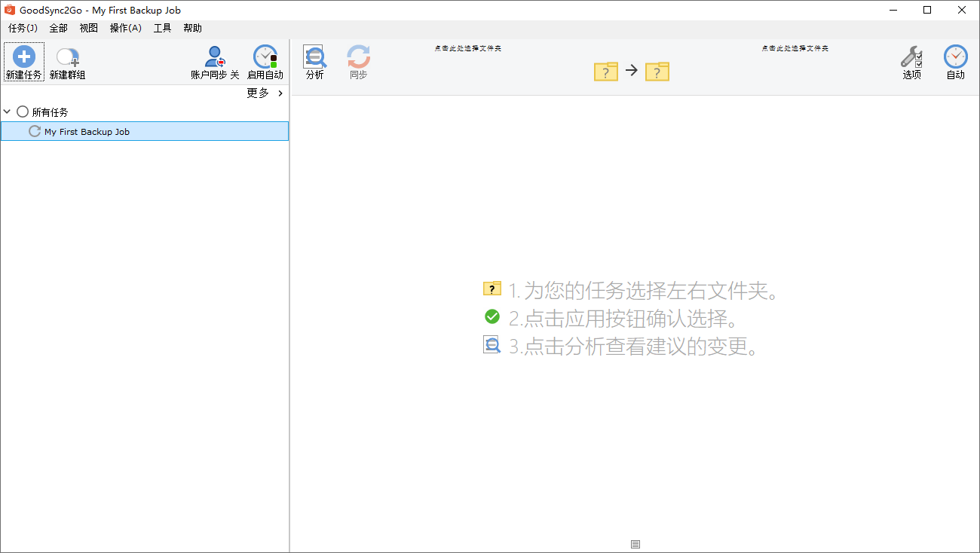Expand the 更多 chevron
The height and width of the screenshot is (553, 980).
tap(278, 93)
